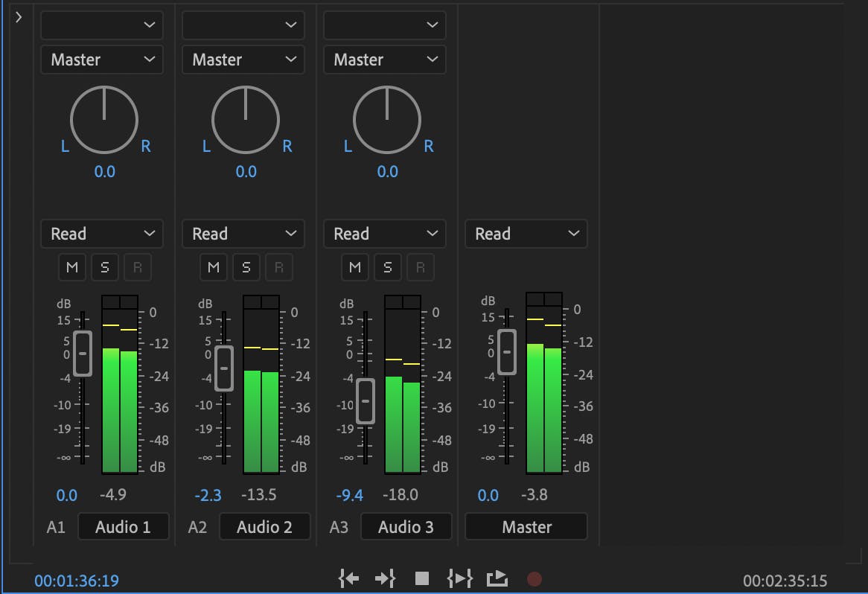
Task: Go to Out point transport icon
Action: tap(386, 578)
